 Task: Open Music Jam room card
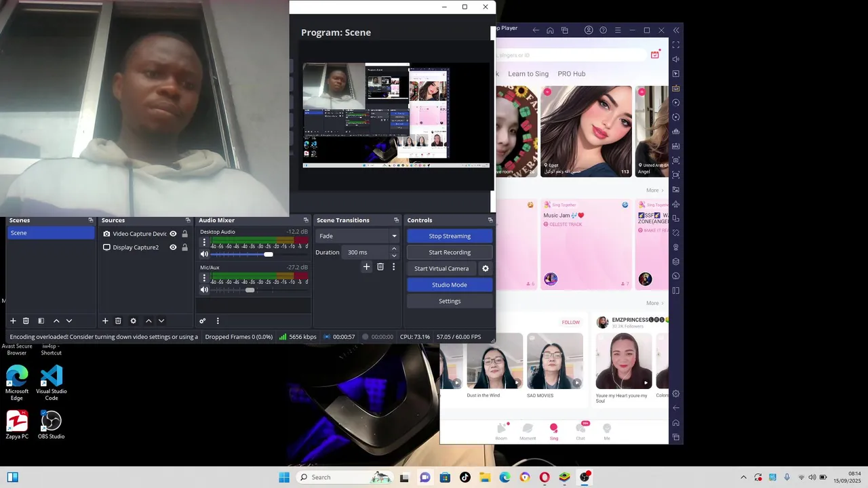[586, 245]
